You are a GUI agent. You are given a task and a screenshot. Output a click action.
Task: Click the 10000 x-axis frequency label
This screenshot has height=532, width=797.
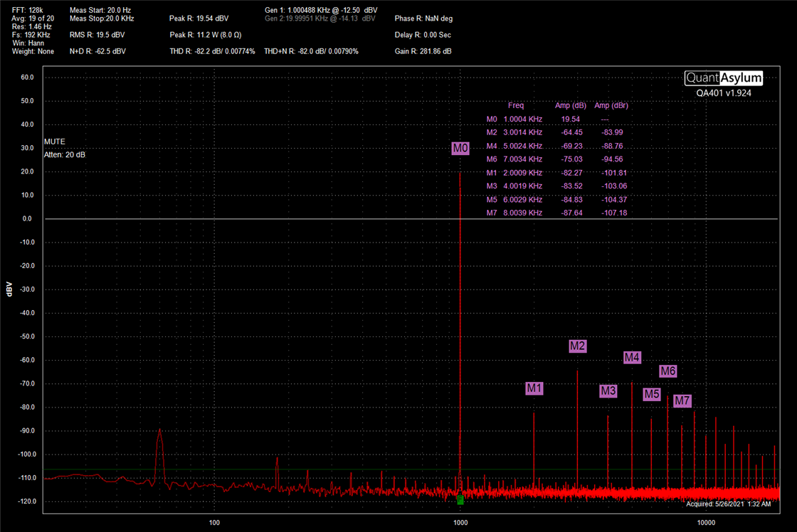click(x=706, y=522)
